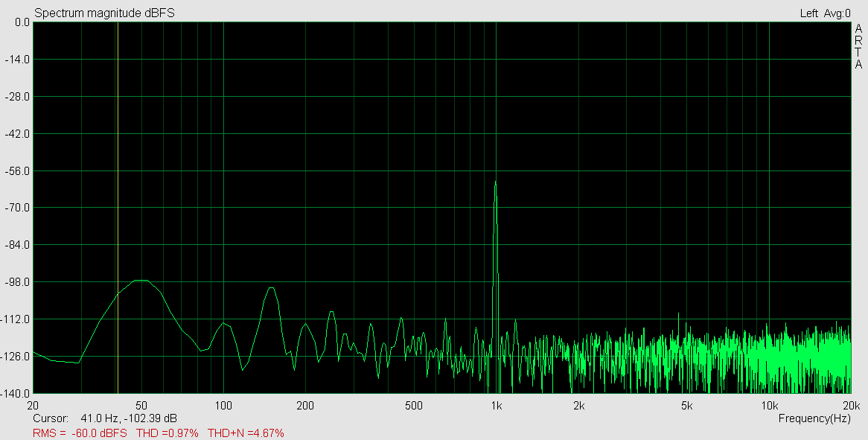868x440 pixels.
Task: Click the "-98.0" y-axis label
Action: (17, 281)
